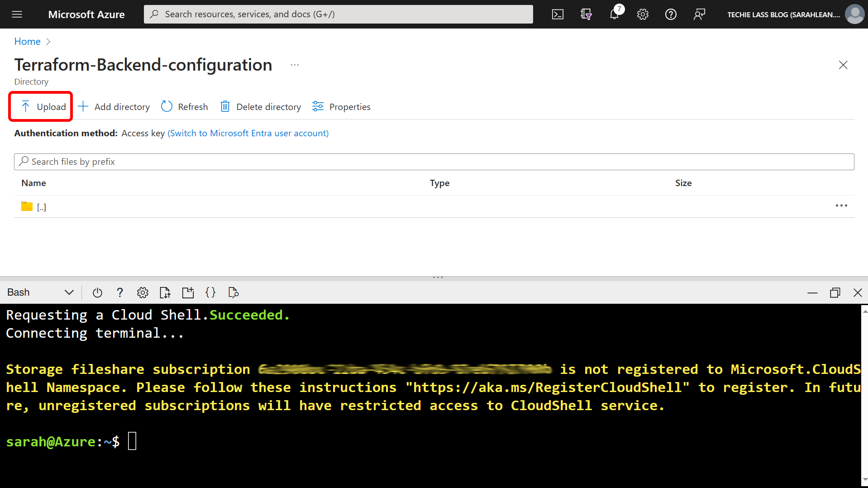This screenshot has width=868, height=488.
Task: Open notifications bell showing 7 alerts
Action: 614,14
